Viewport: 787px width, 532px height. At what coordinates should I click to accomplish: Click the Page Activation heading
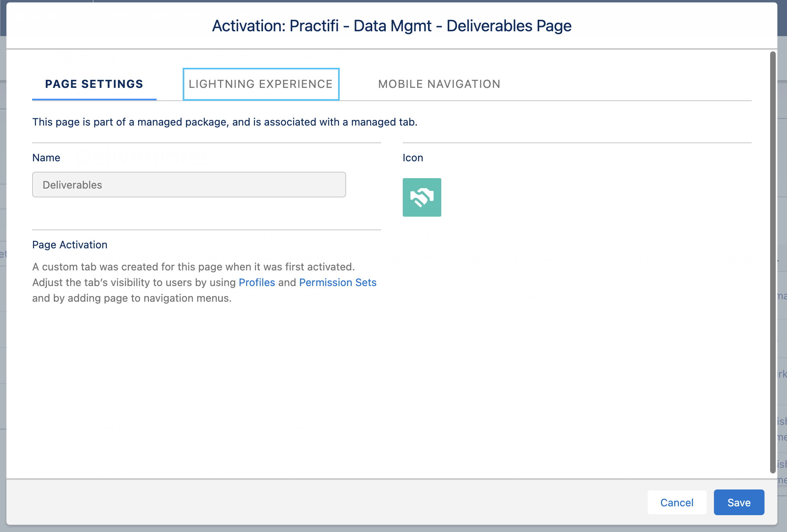tap(70, 245)
